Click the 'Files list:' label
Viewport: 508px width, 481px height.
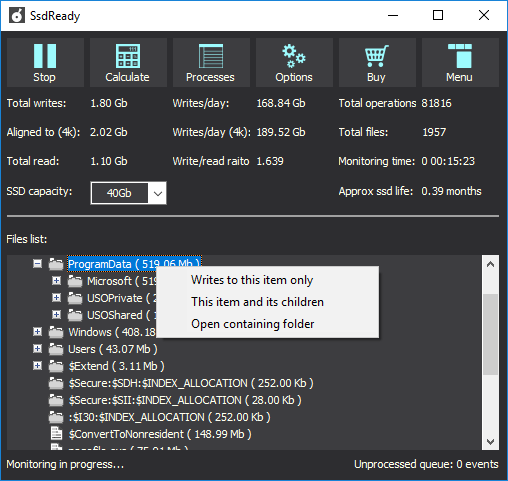tap(27, 239)
